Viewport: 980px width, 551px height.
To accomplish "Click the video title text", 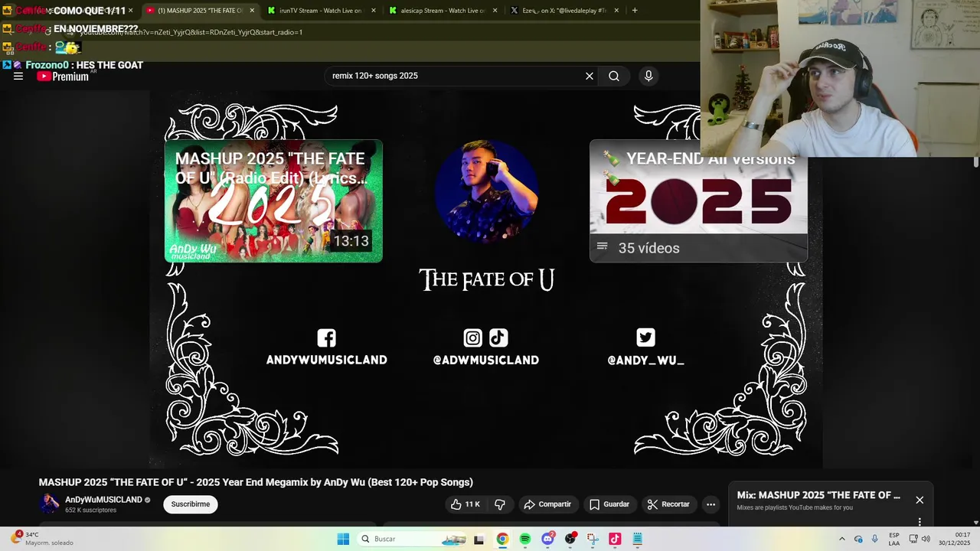I will (256, 482).
